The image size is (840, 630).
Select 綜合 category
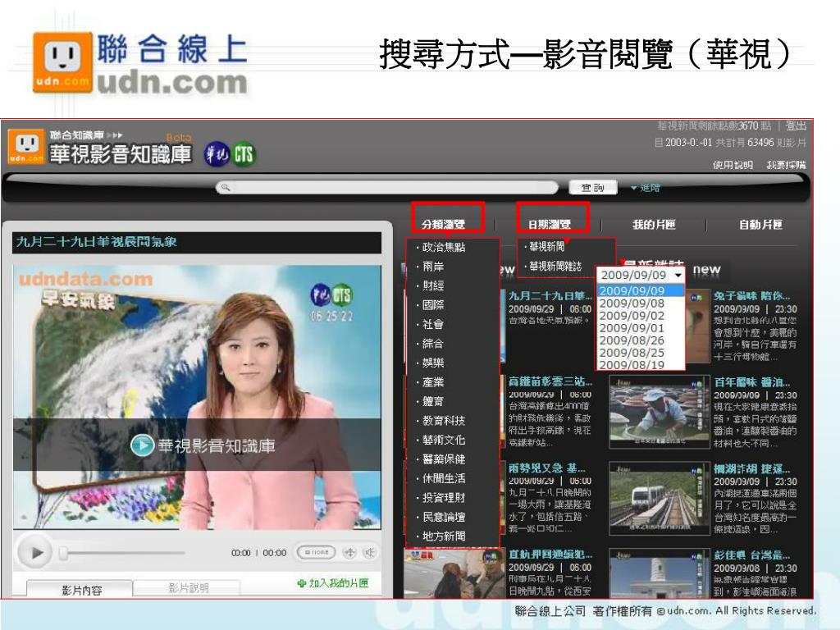point(433,344)
